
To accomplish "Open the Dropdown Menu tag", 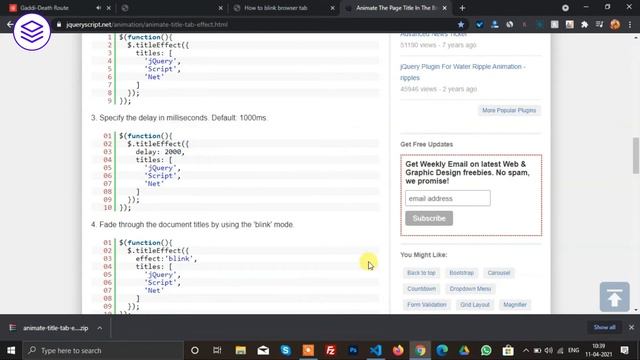I will click(x=470, y=289).
